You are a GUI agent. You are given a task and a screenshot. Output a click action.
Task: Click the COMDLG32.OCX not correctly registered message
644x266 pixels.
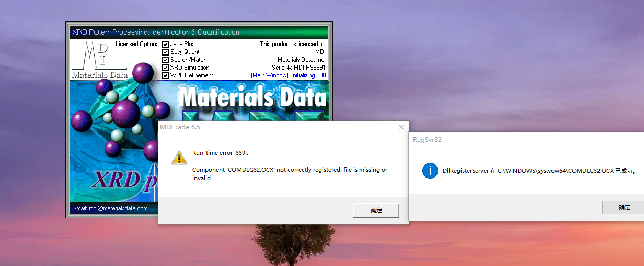(x=290, y=174)
